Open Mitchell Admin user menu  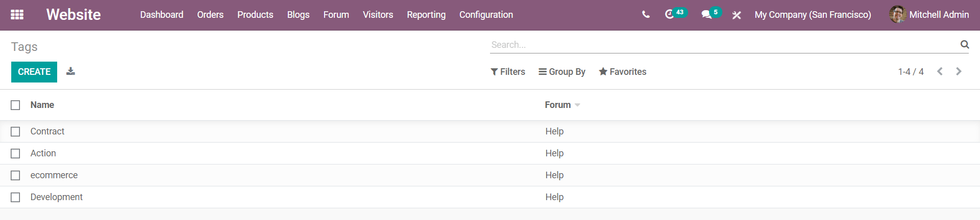[x=929, y=15]
